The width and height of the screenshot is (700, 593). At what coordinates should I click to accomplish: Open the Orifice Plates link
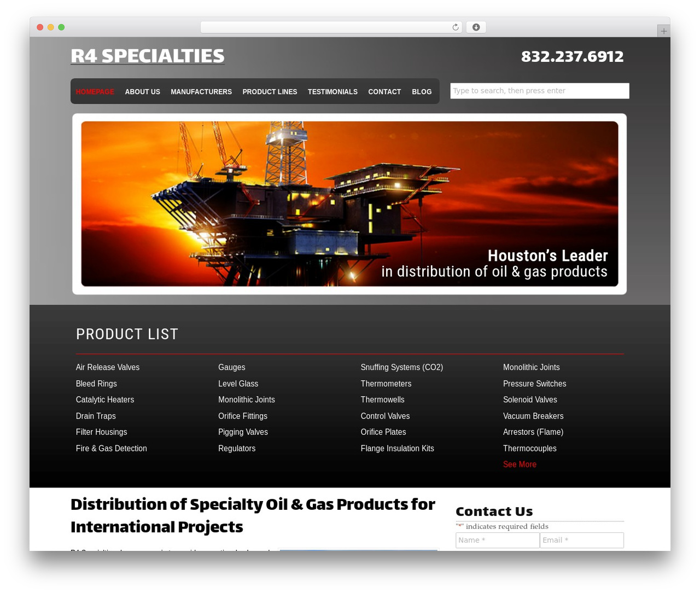383,432
